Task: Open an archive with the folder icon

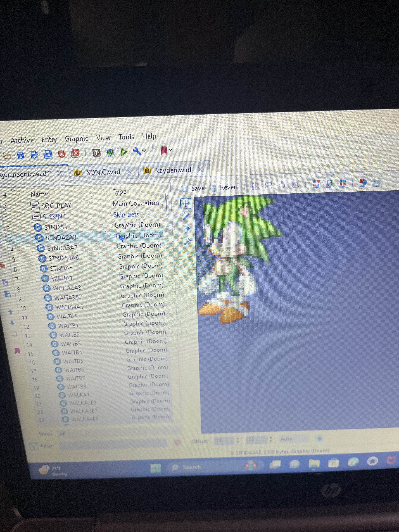Action: (x=7, y=156)
